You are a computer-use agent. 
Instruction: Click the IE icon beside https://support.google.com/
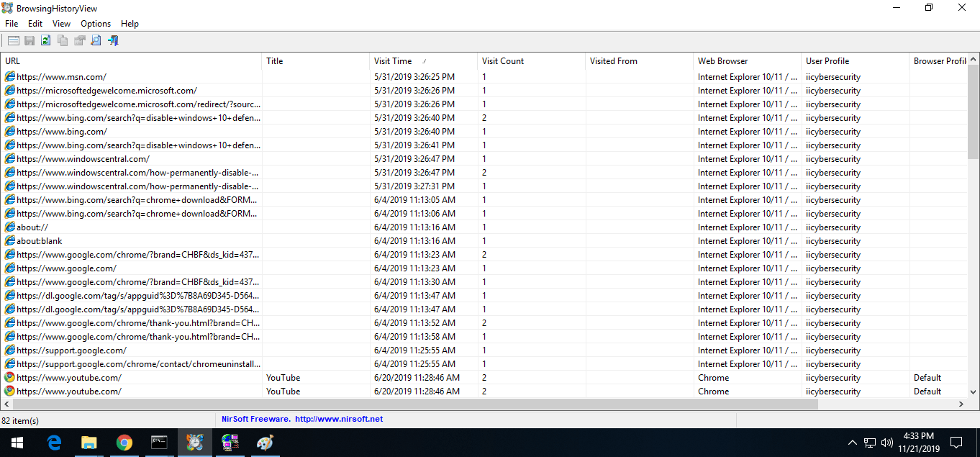10,350
